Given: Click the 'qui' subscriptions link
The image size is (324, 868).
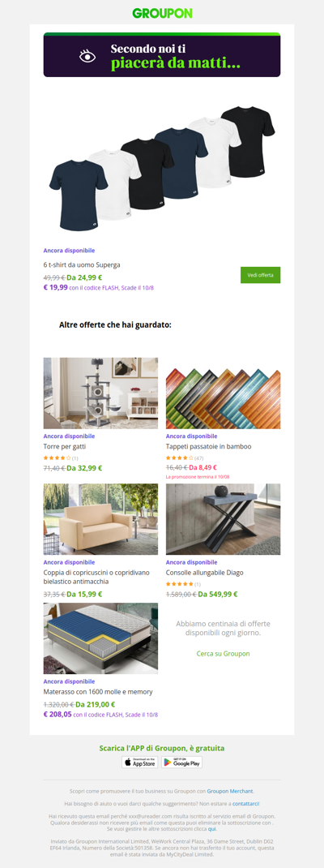Looking at the screenshot, I should coord(211,829).
